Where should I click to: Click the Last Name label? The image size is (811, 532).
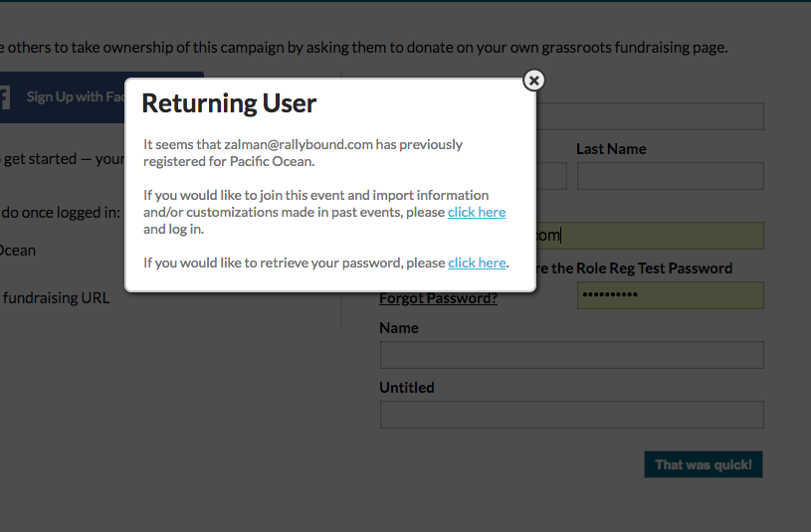611,149
